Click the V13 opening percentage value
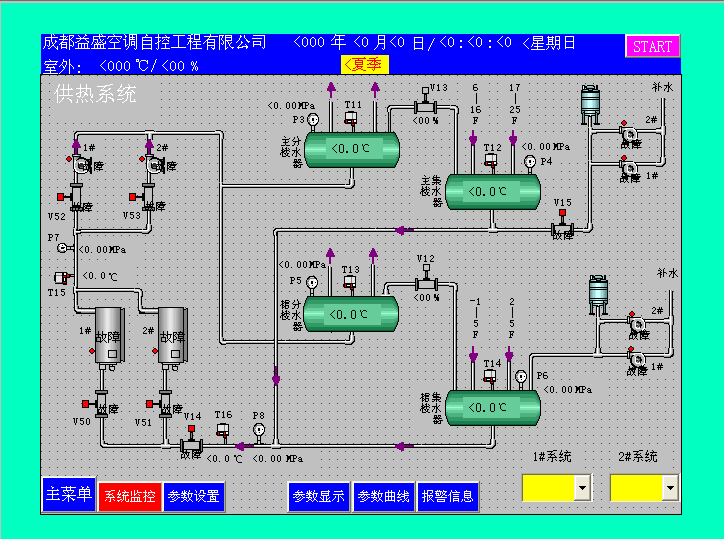 (425, 121)
